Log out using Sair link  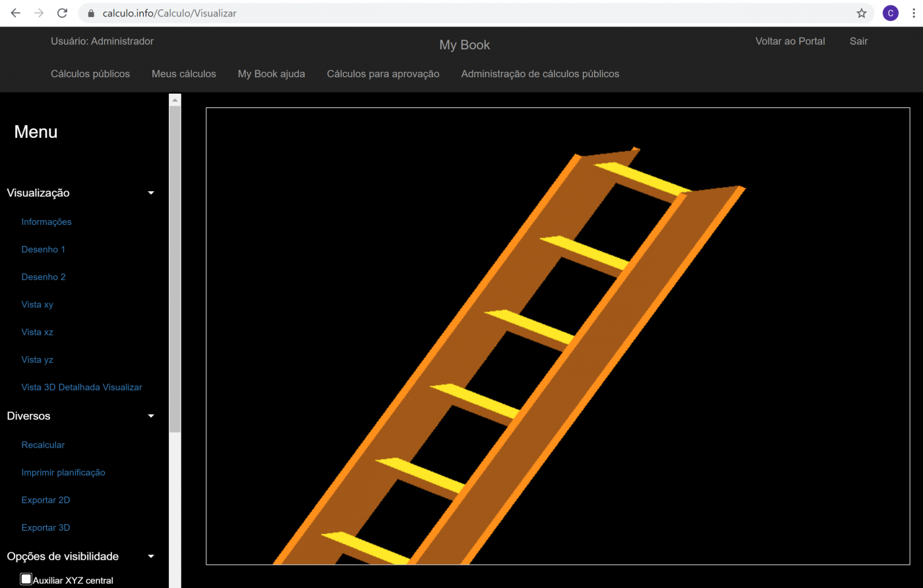(858, 41)
